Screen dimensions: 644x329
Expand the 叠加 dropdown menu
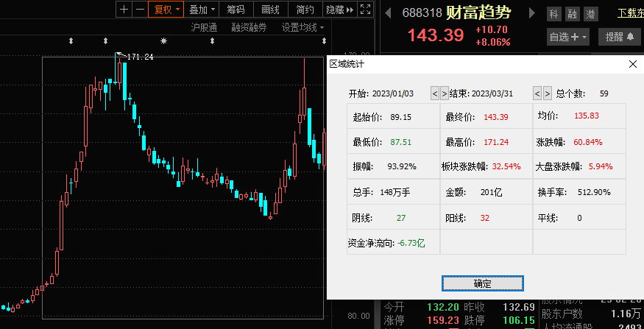[x=202, y=10]
